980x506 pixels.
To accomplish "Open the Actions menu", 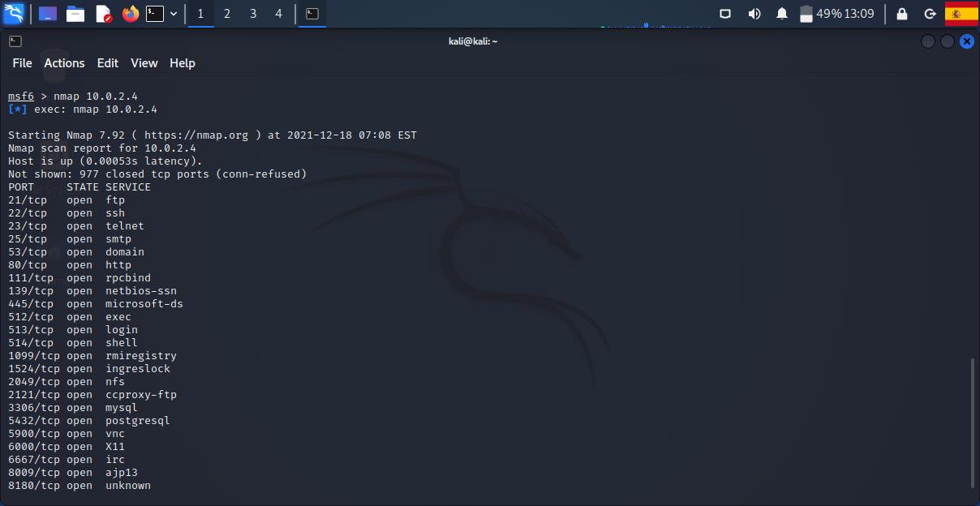I will tap(64, 63).
